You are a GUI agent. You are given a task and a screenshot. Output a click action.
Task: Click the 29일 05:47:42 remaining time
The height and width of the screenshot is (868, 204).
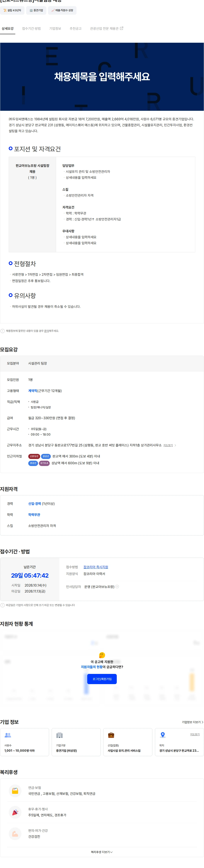click(x=30, y=576)
